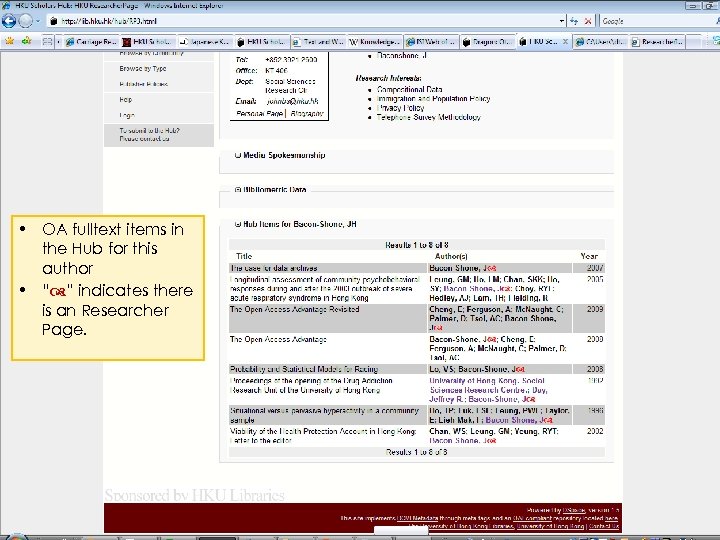The image size is (720, 540).
Task: Click RP icon in Drug Addiction Proceedings row
Action: (530, 399)
